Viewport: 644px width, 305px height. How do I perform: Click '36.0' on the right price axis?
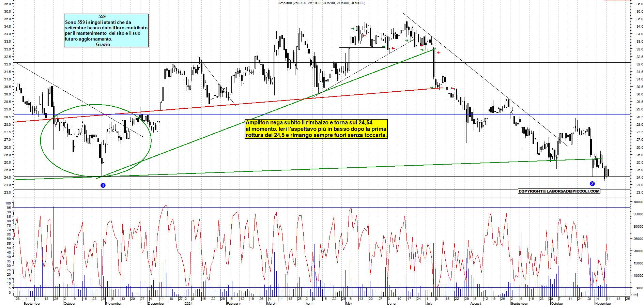[640, 4]
